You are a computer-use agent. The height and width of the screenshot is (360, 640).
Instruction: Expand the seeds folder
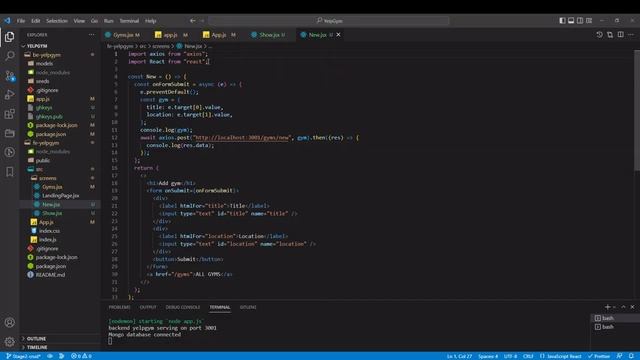pyautogui.click(x=60, y=81)
